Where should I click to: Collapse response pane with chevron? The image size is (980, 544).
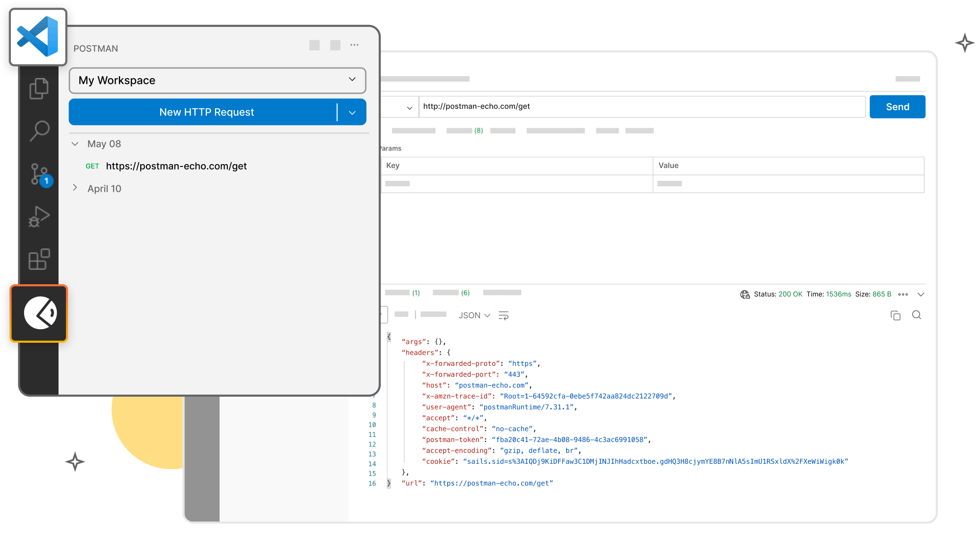(x=921, y=294)
